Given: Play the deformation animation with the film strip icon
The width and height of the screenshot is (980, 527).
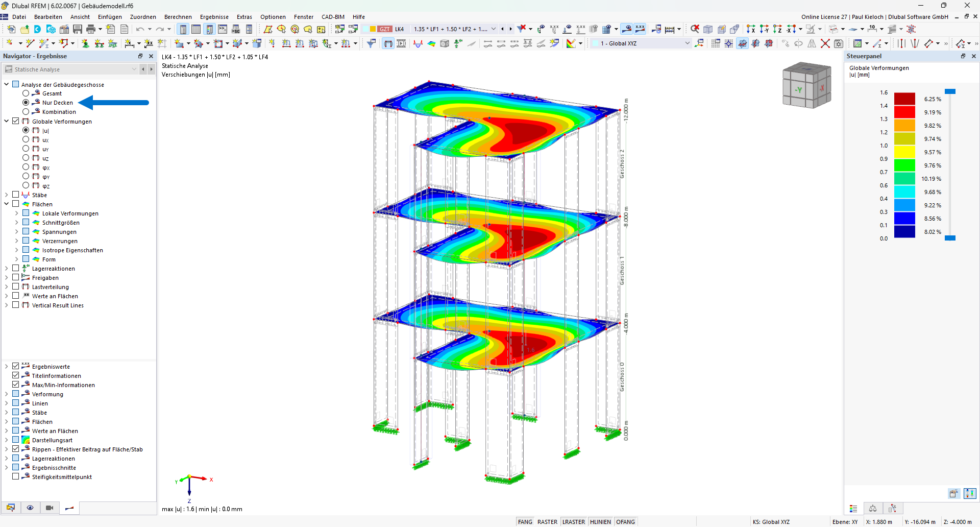Looking at the screenshot, I should 401,43.
